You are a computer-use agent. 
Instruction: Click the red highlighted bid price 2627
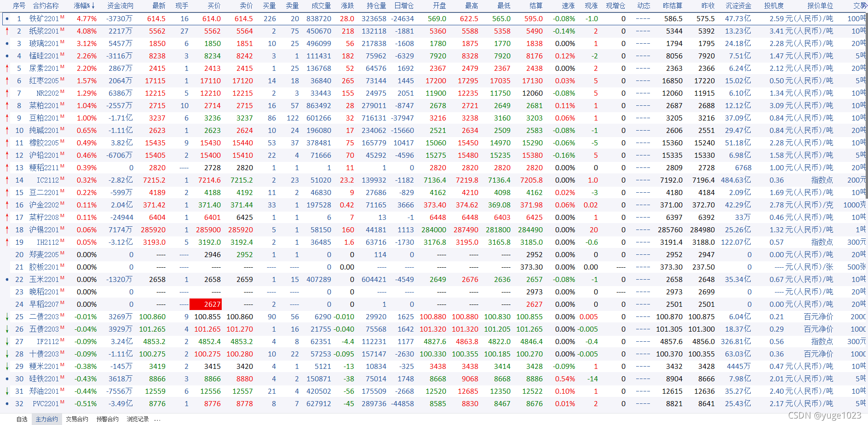[206, 304]
